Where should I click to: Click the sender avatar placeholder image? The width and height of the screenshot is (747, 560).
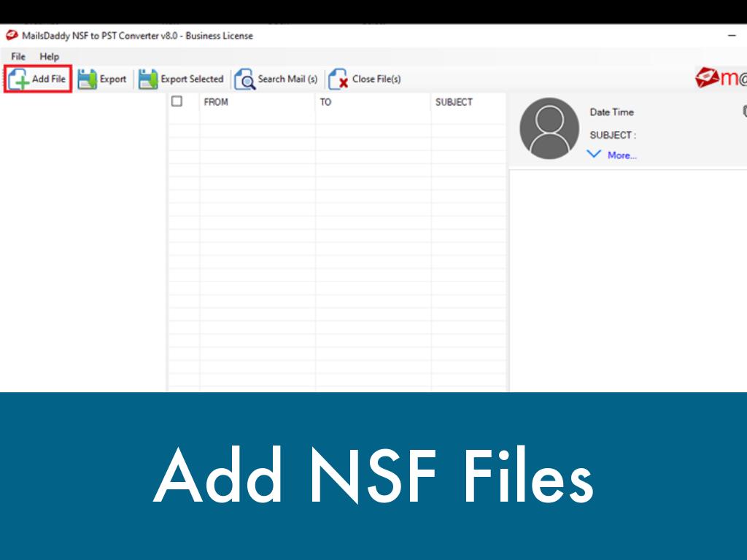coord(549,128)
